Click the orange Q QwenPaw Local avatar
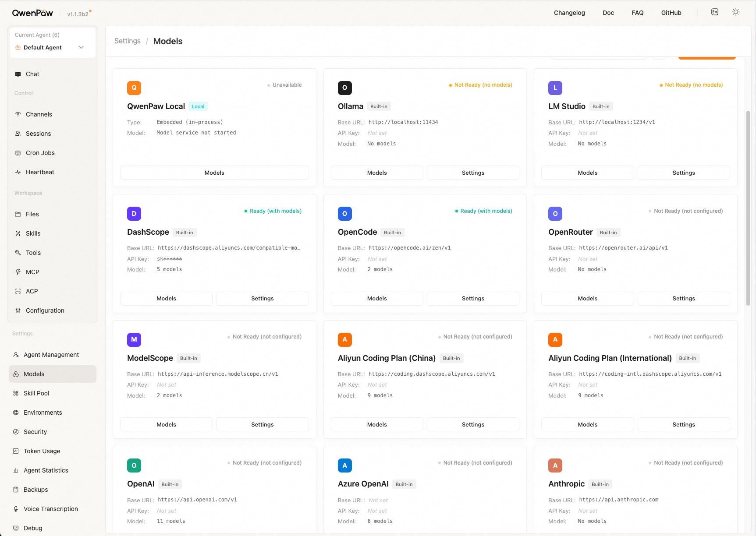Viewport: 756px width, 536px height. (134, 88)
